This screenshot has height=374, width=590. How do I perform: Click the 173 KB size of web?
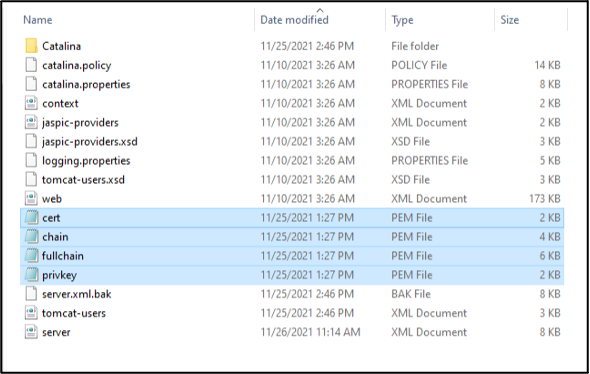click(x=544, y=199)
